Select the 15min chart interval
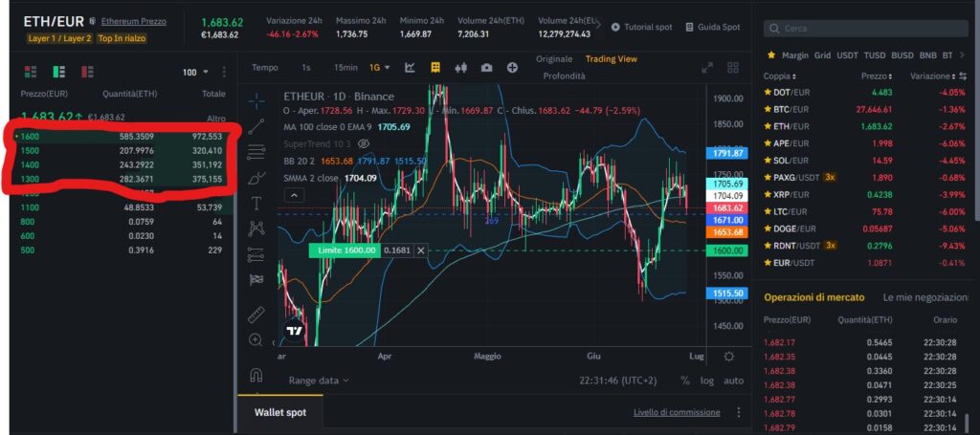Viewport: 980px width, 435px height. [345, 68]
